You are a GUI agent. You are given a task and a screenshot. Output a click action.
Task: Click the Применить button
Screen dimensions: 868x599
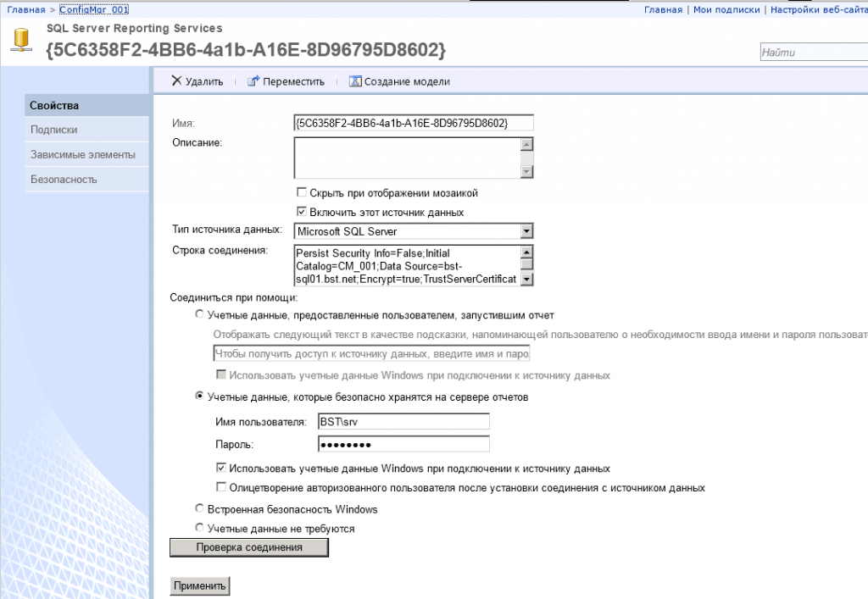tap(199, 585)
